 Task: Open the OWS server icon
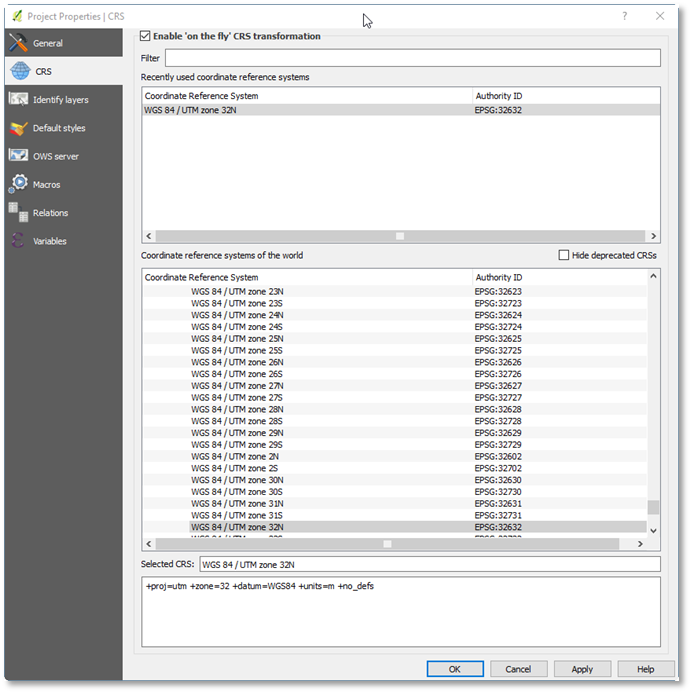tap(18, 156)
